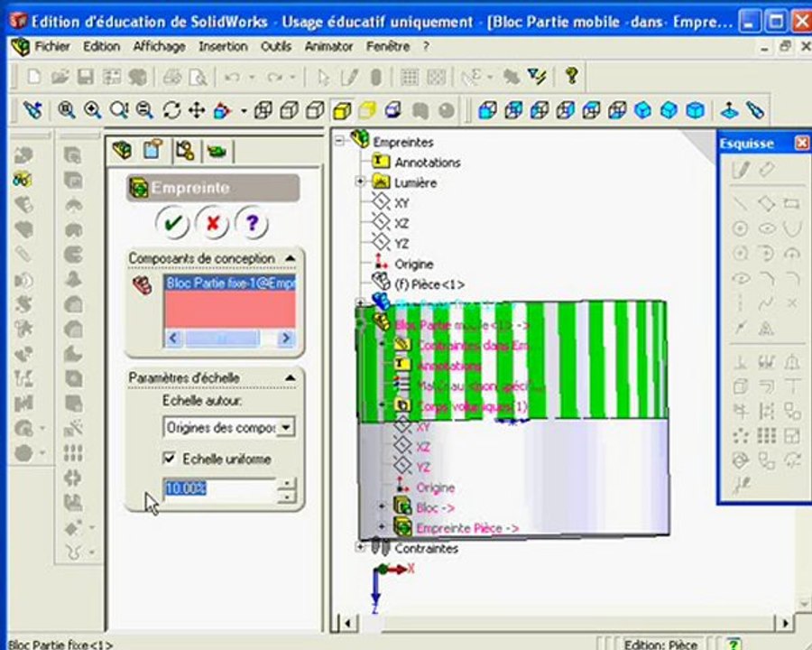Select top-level Origine tree item

(x=414, y=264)
